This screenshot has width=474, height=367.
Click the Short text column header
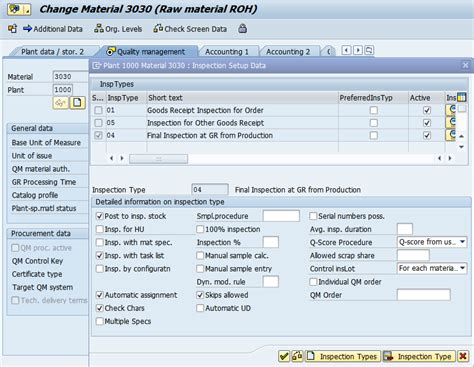242,98
